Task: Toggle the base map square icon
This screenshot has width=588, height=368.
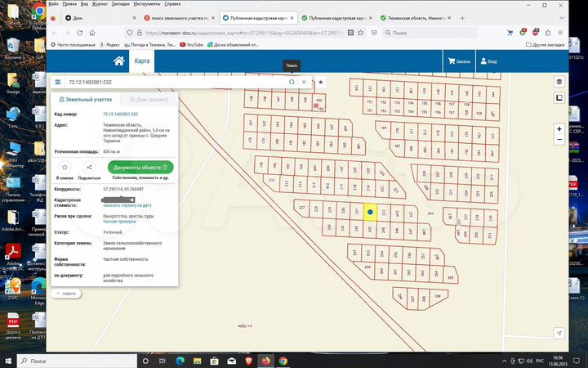Action: pos(559,97)
